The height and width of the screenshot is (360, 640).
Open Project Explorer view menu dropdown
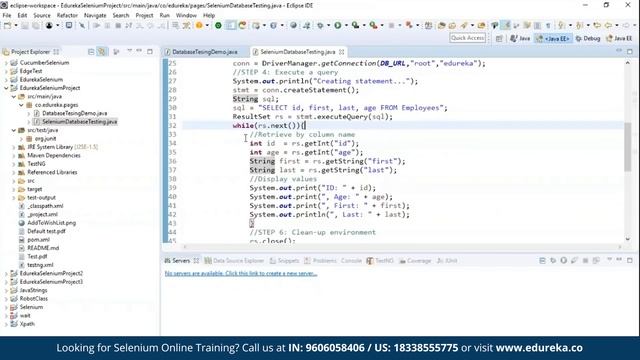coord(129,51)
